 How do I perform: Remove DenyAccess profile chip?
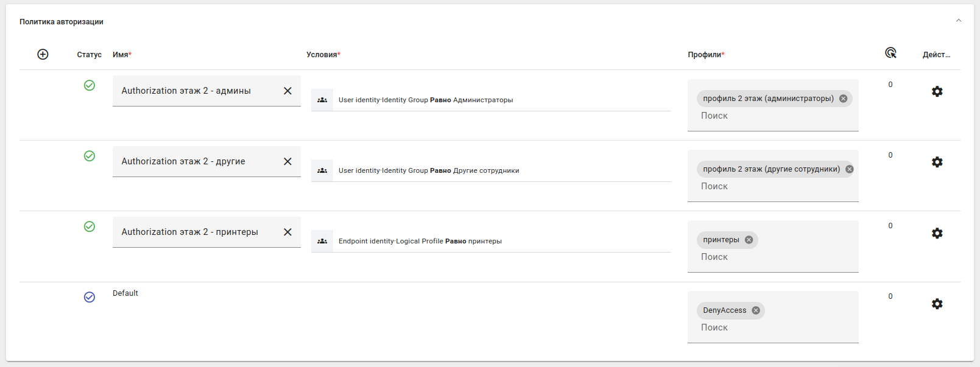coord(756,310)
